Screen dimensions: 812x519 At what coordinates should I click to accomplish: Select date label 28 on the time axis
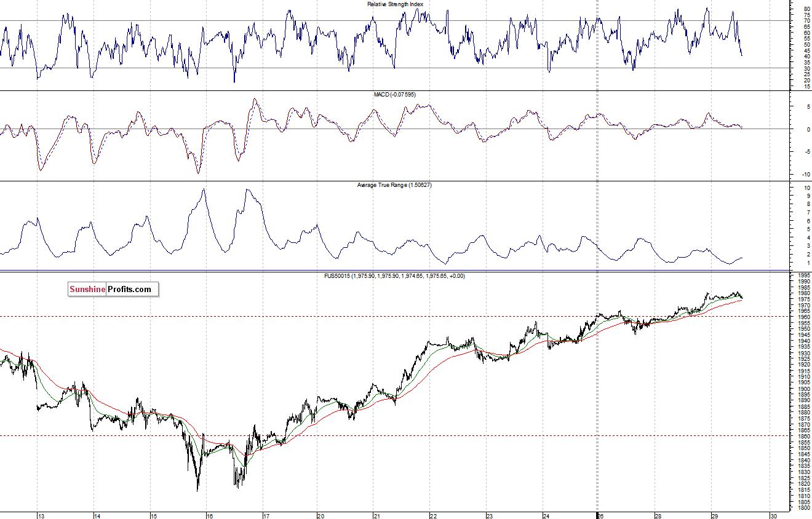[x=658, y=516]
